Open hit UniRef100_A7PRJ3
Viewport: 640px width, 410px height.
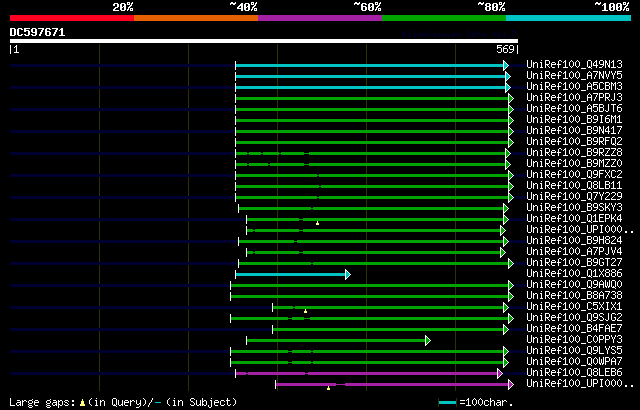(574, 98)
